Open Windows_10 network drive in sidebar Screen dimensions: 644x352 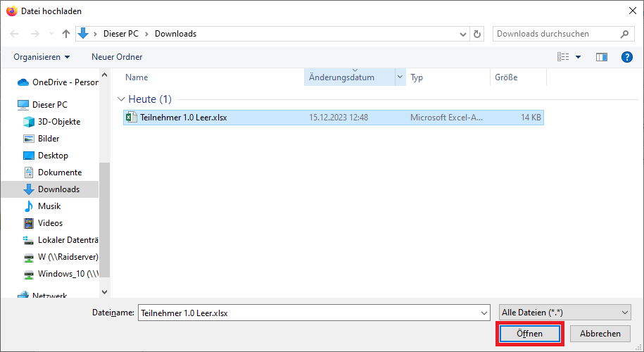coord(61,274)
